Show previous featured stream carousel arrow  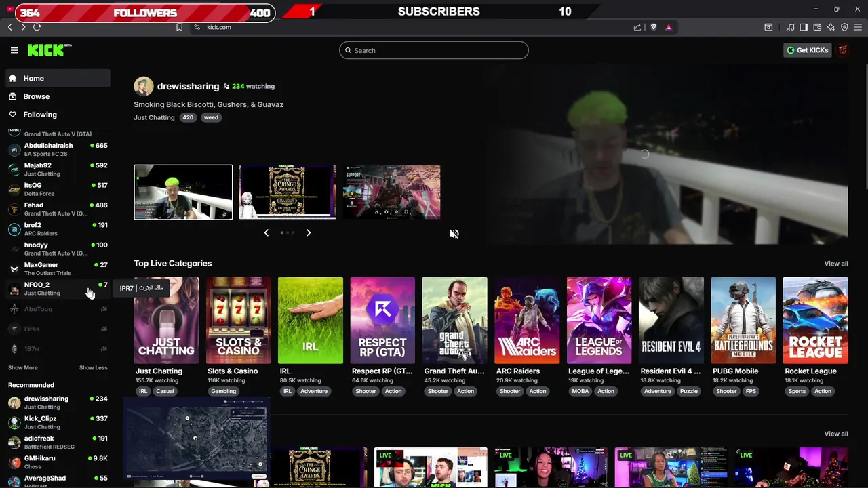(x=266, y=232)
